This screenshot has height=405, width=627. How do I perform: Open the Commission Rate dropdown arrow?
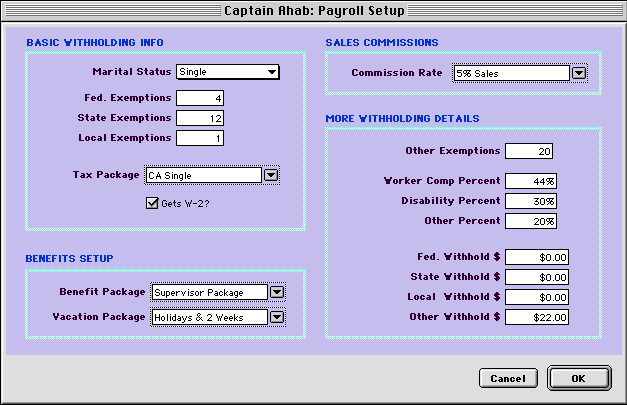pyautogui.click(x=578, y=73)
